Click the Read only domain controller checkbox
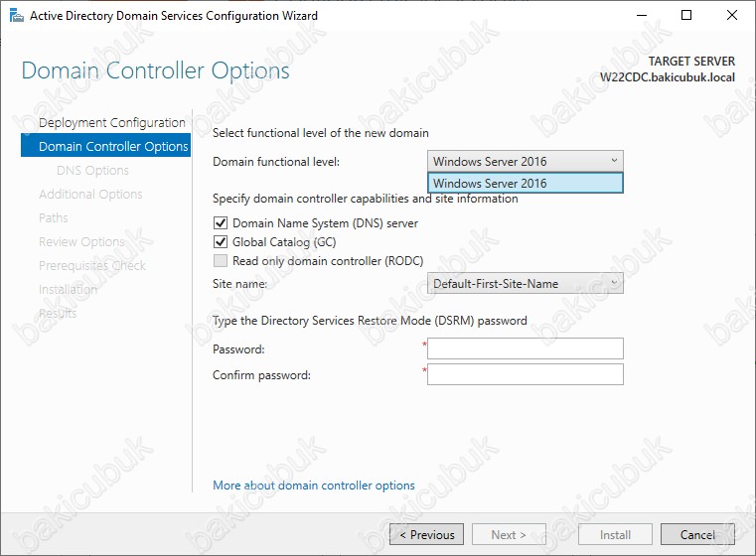This screenshot has height=556, width=756. [221, 261]
